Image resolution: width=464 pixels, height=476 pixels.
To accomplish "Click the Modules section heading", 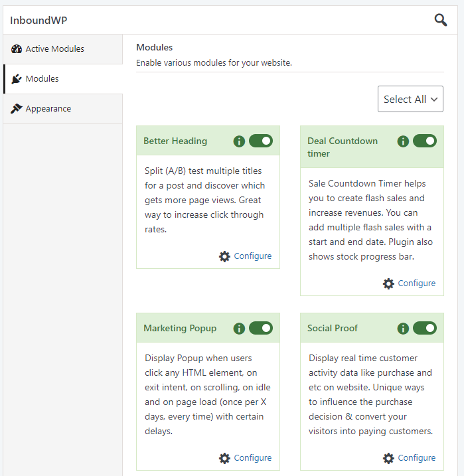I will click(x=154, y=47).
